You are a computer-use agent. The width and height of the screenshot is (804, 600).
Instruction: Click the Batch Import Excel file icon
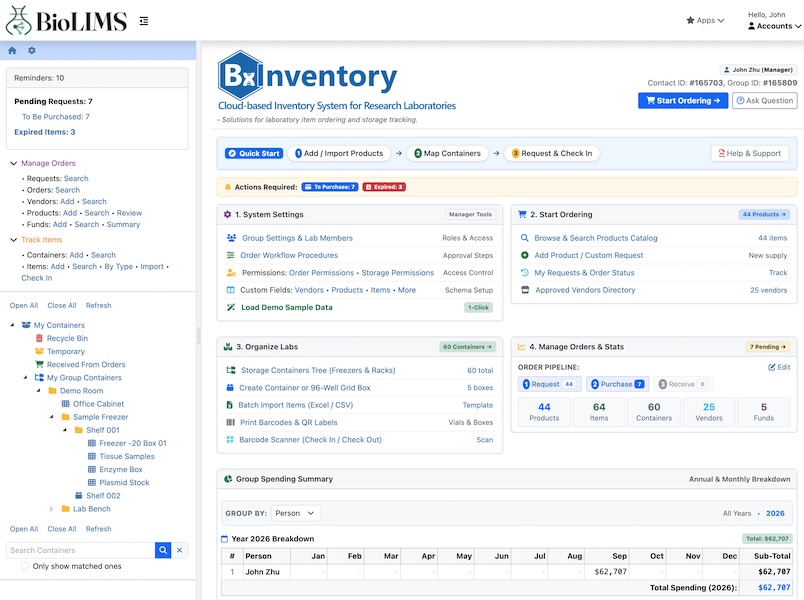tap(230, 405)
